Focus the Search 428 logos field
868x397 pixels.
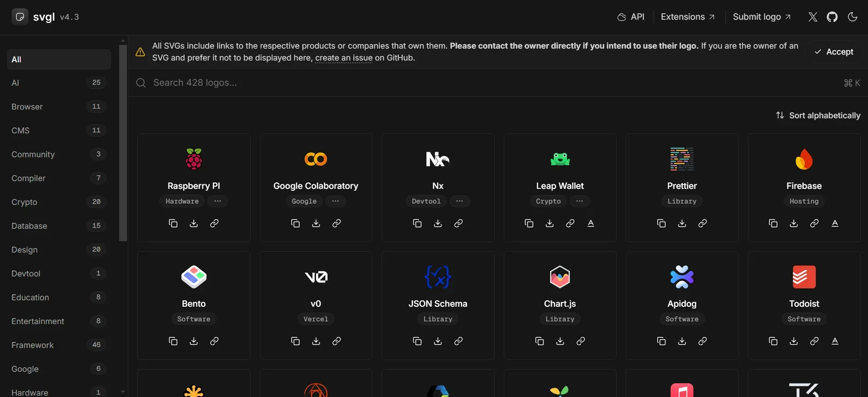[x=498, y=83]
